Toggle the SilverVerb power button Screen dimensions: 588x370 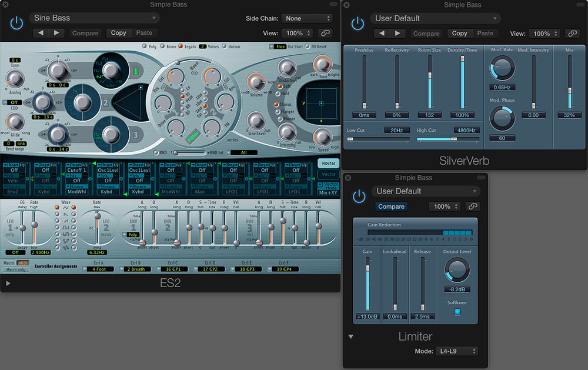click(x=358, y=24)
